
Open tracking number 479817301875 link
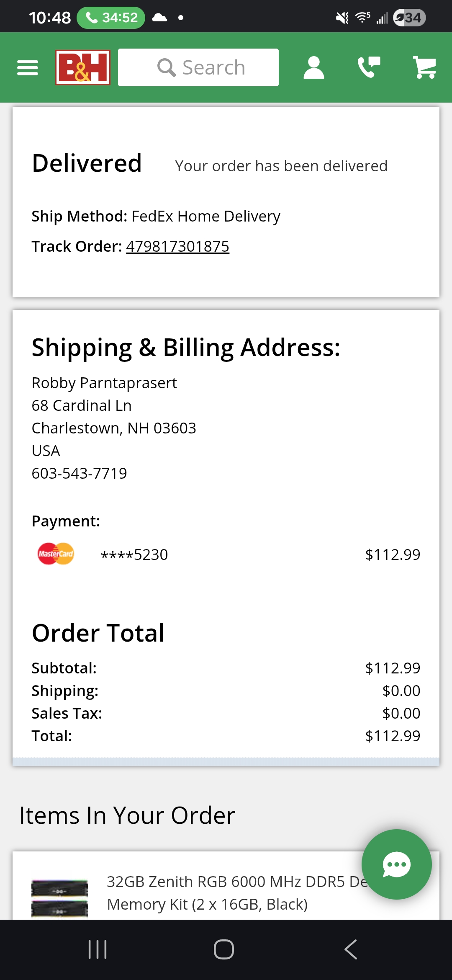[177, 247]
